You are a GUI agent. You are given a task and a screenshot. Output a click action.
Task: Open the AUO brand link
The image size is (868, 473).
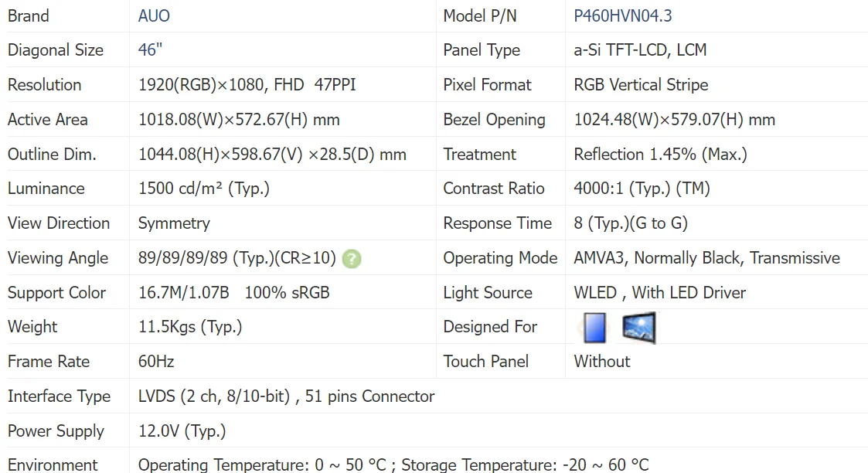(154, 15)
